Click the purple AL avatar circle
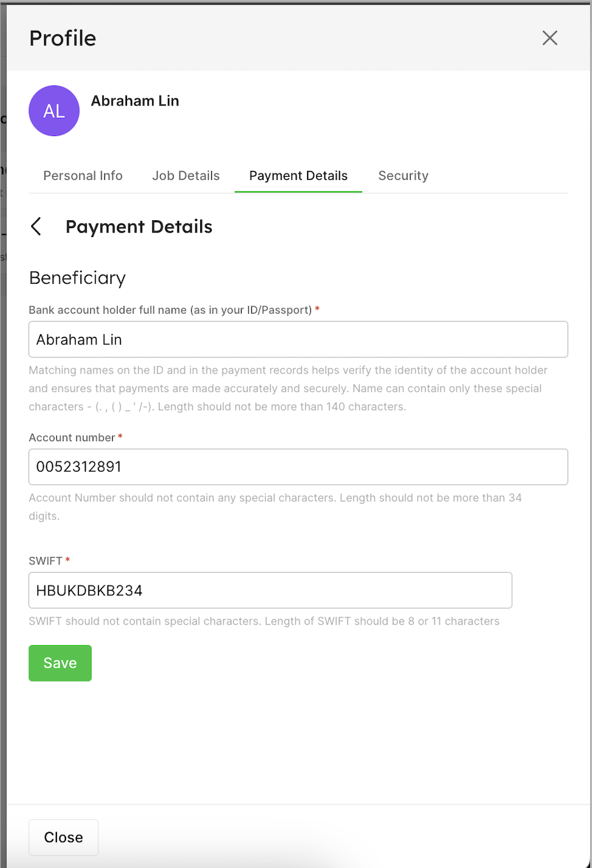 click(54, 111)
